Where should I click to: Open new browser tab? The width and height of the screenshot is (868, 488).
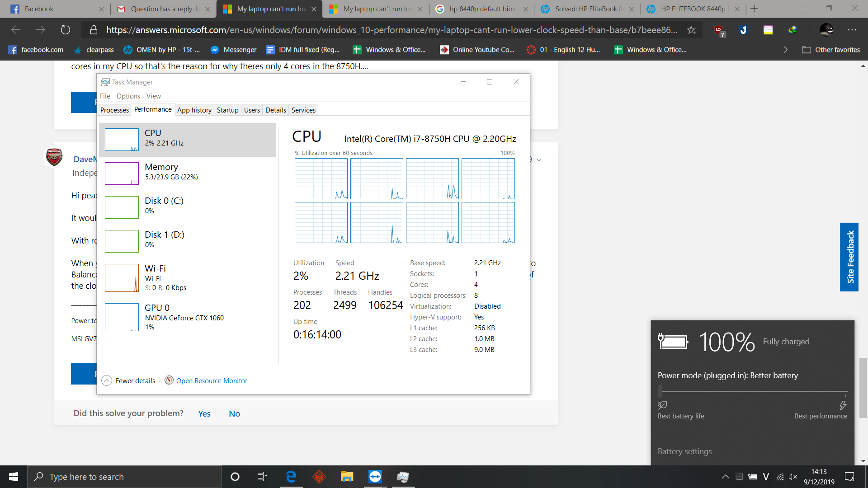pyautogui.click(x=754, y=9)
